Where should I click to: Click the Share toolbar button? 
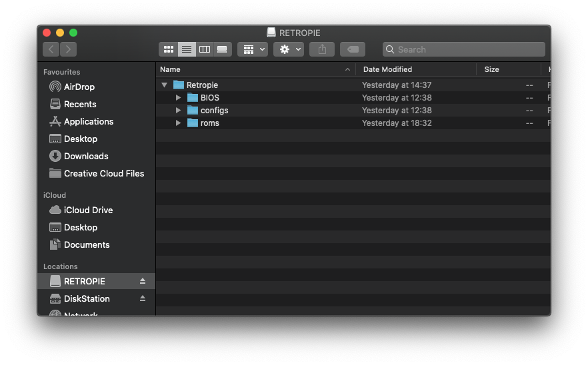322,49
